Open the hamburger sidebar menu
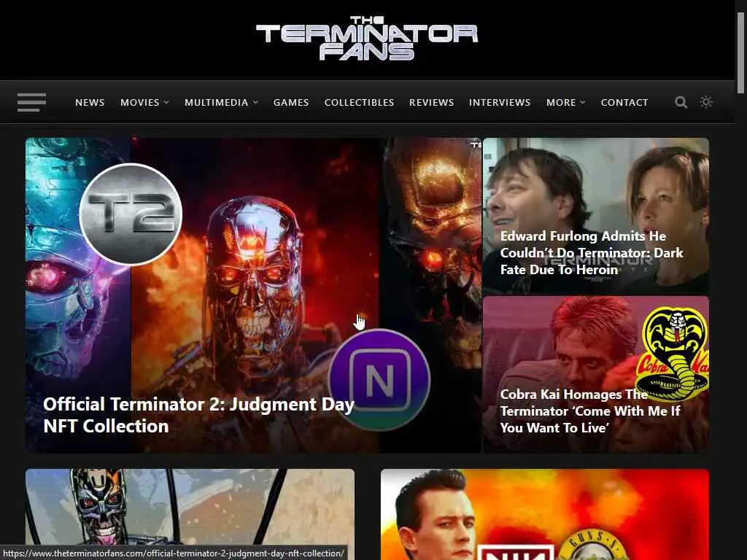The image size is (747, 560). click(x=31, y=102)
